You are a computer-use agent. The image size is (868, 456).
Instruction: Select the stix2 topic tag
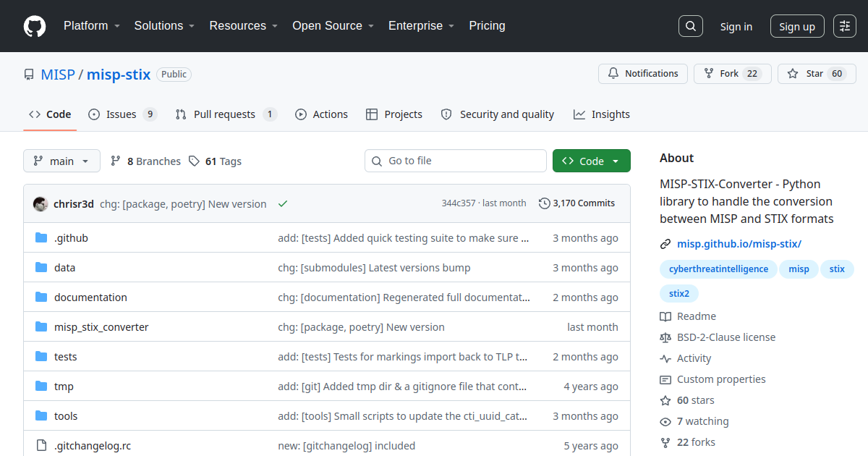(x=679, y=293)
